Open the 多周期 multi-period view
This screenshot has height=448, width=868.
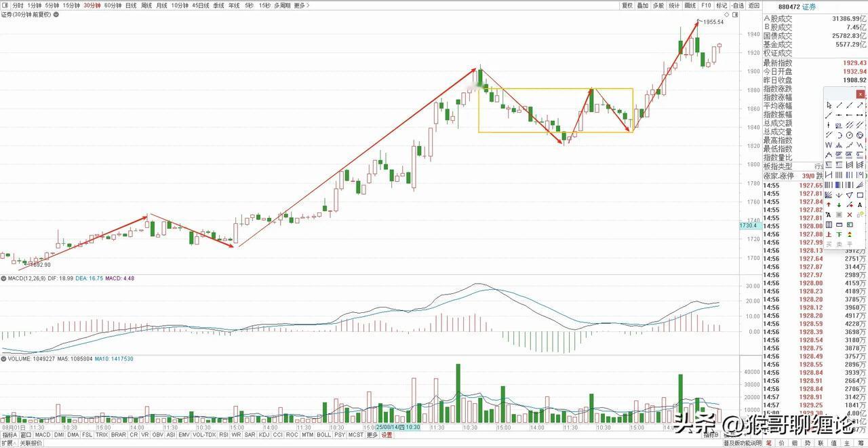[x=282, y=5]
